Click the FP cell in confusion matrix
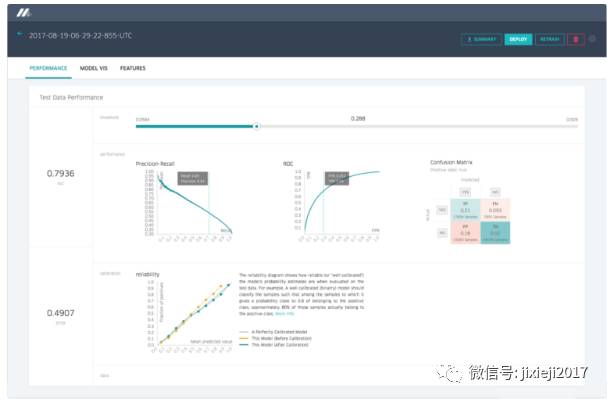607x400 pixels. point(465,232)
